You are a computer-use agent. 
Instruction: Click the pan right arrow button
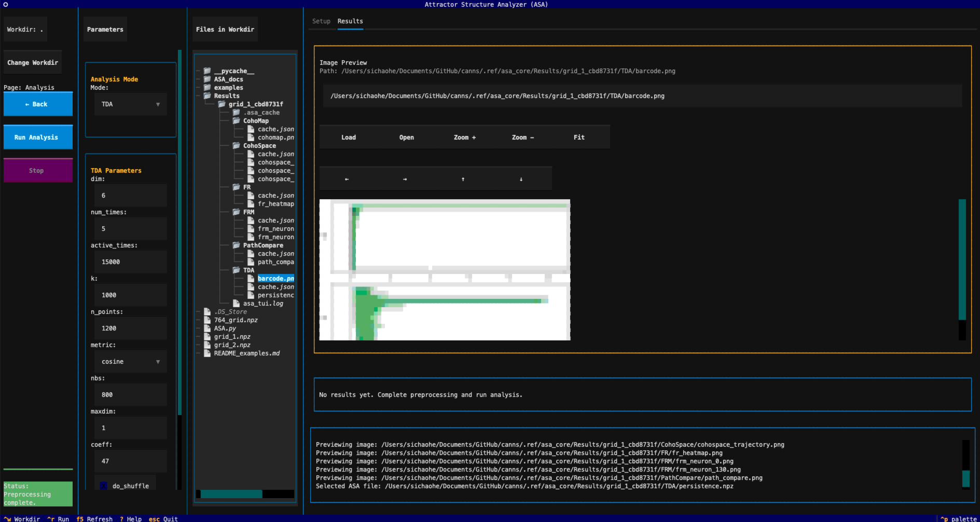pyautogui.click(x=405, y=179)
